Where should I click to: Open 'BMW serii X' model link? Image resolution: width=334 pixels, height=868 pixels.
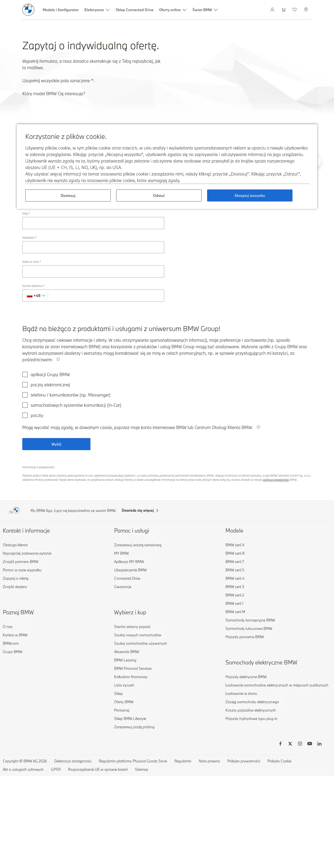[x=235, y=545]
